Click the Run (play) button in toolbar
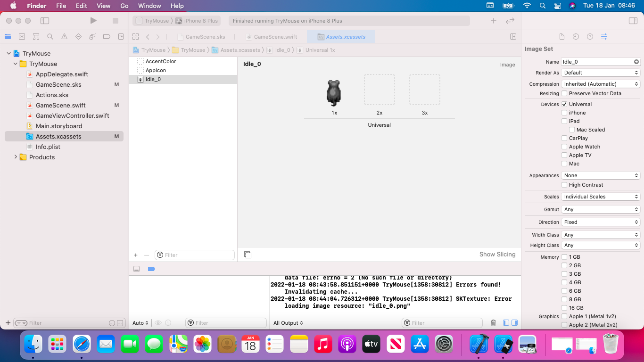Viewport: 644px width, 362px height. [93, 21]
